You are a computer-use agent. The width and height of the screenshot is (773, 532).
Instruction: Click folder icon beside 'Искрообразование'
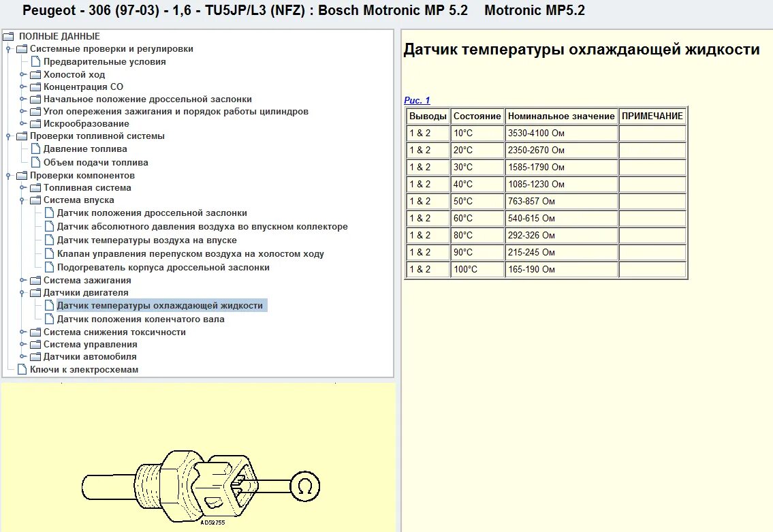pyautogui.click(x=35, y=124)
